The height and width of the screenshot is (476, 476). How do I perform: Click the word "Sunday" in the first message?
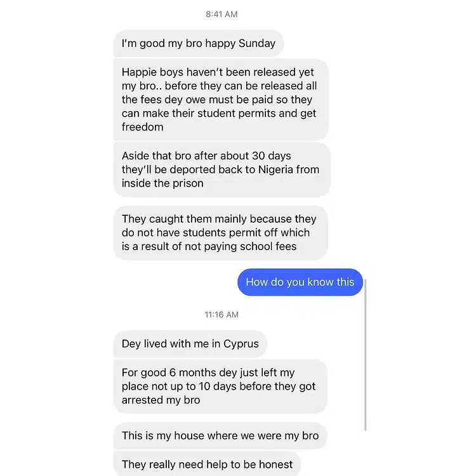click(x=256, y=44)
